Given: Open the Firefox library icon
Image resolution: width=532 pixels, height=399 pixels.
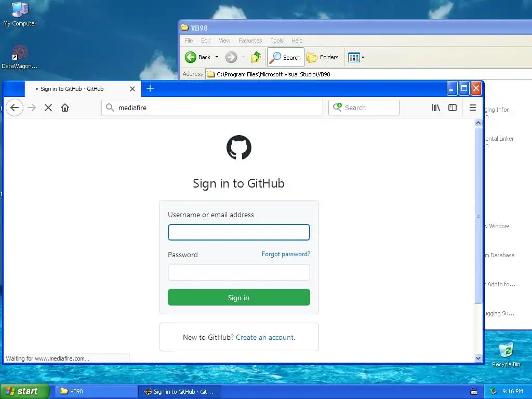Looking at the screenshot, I should pos(436,108).
